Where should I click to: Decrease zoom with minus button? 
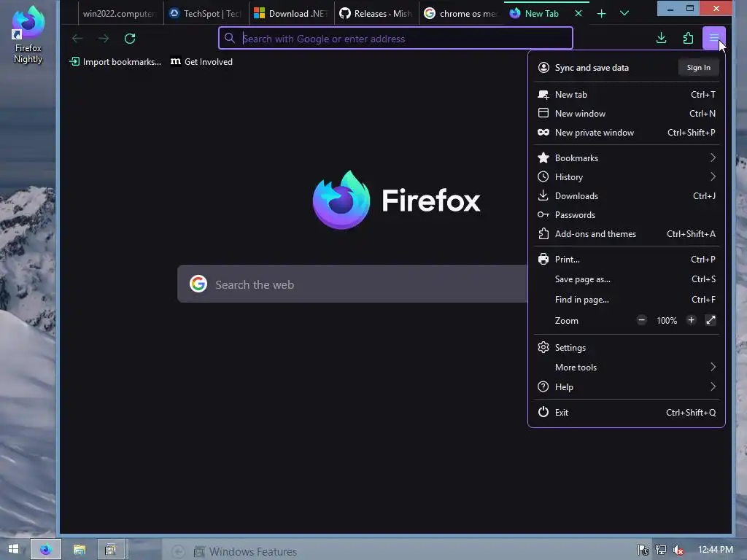[642, 320]
